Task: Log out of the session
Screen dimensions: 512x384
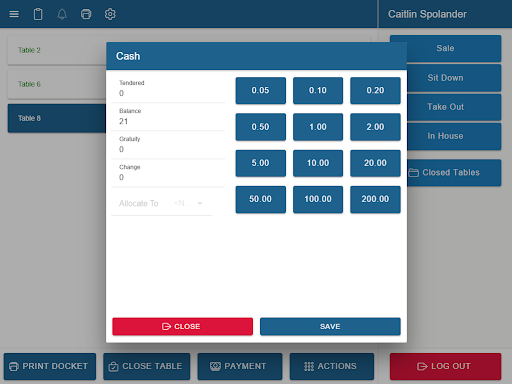Action: 445,366
